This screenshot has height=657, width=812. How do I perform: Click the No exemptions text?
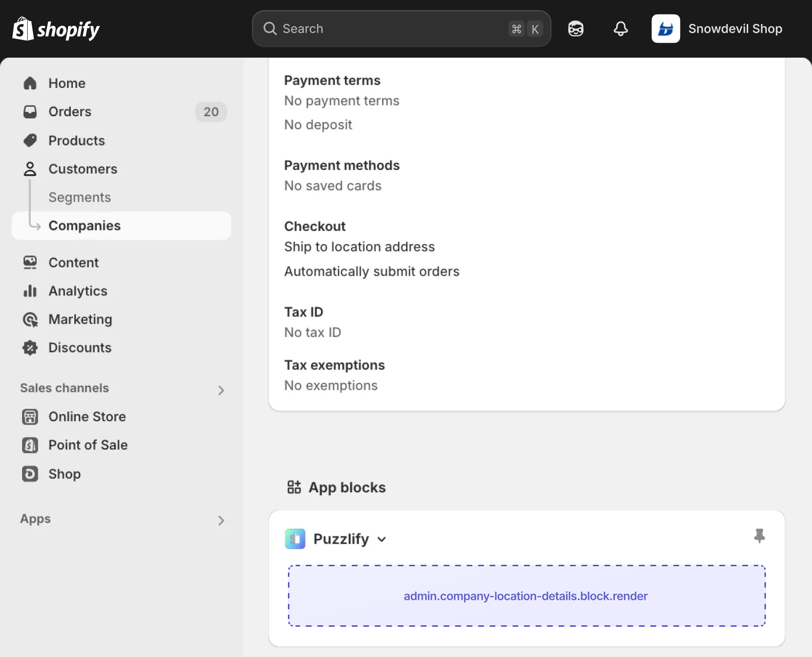click(x=331, y=386)
